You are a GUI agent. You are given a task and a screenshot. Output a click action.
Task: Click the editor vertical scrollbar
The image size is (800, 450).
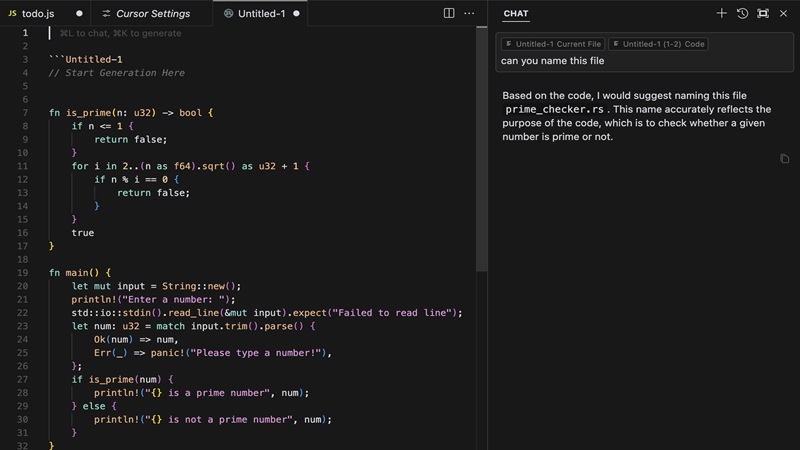[482, 150]
